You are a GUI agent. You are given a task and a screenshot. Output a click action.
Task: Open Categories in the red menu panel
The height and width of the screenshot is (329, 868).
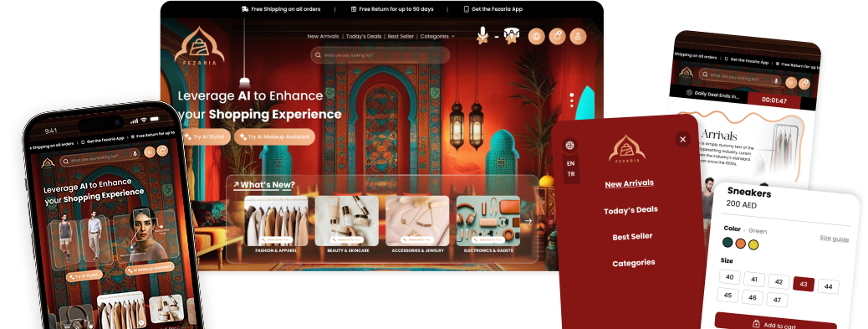[634, 263]
